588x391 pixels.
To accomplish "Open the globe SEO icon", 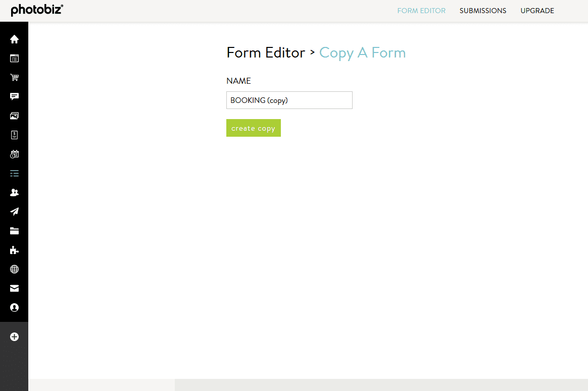I will pos(14,269).
